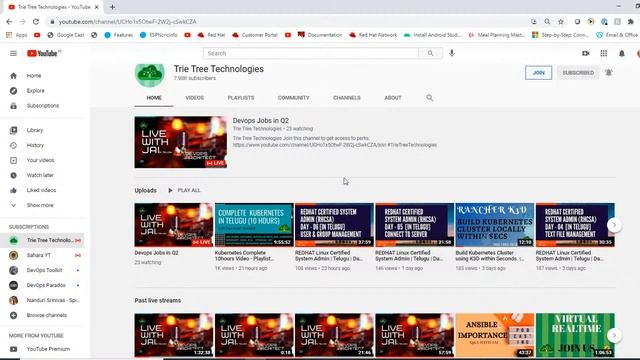This screenshot has height=360, width=640.
Task: Click PLAY ALL for uploads
Action: click(x=184, y=190)
